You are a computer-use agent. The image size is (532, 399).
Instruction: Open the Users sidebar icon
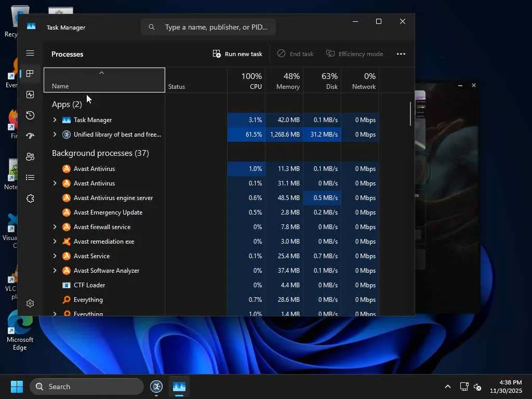pos(30,157)
